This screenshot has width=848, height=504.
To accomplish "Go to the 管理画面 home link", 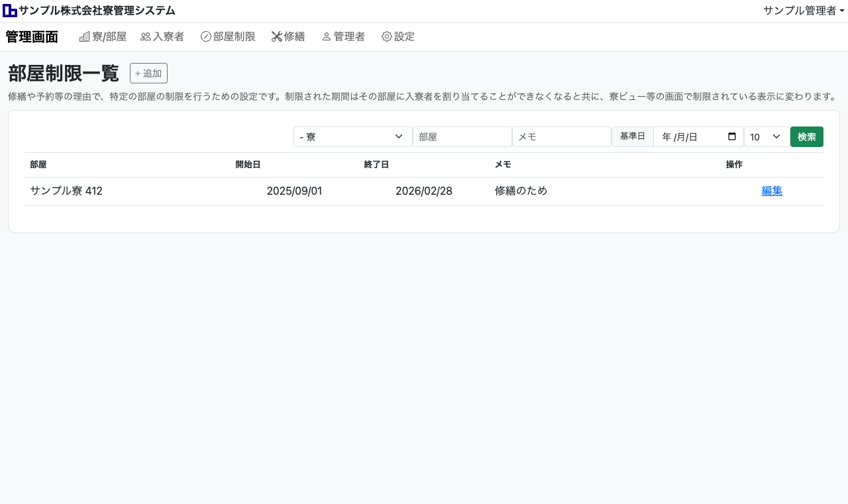I will pyautogui.click(x=32, y=37).
